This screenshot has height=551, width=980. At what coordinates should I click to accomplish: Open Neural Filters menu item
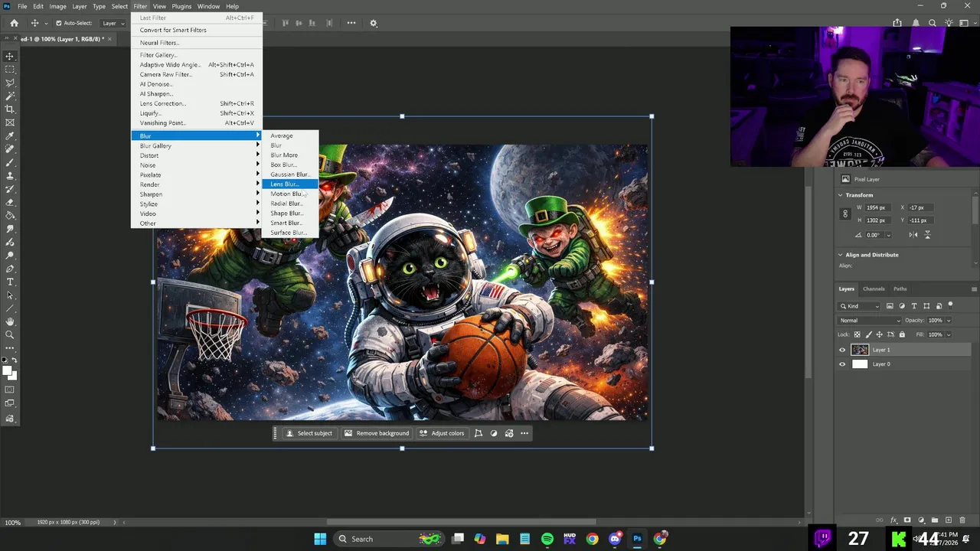point(197,43)
